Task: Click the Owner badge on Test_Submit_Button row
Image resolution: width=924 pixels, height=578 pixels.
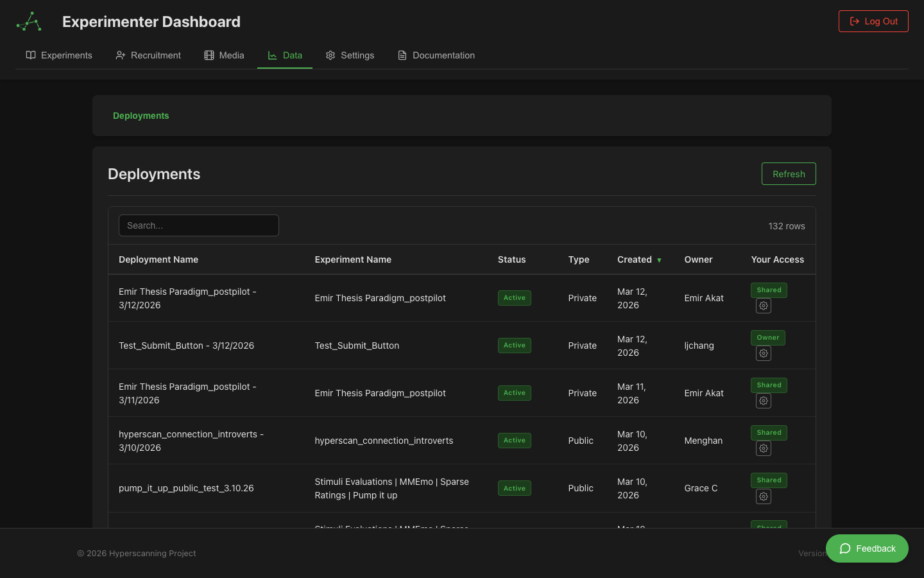Action: pyautogui.click(x=768, y=337)
